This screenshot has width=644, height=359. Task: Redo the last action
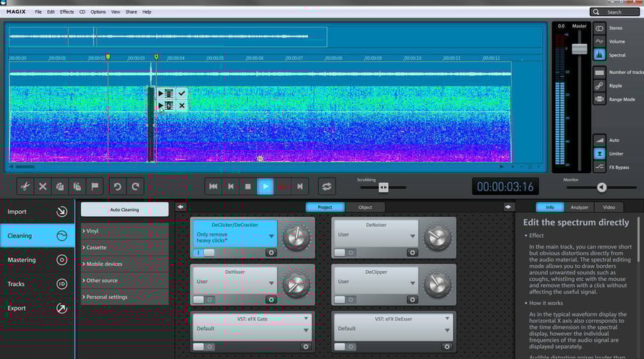pyautogui.click(x=135, y=186)
